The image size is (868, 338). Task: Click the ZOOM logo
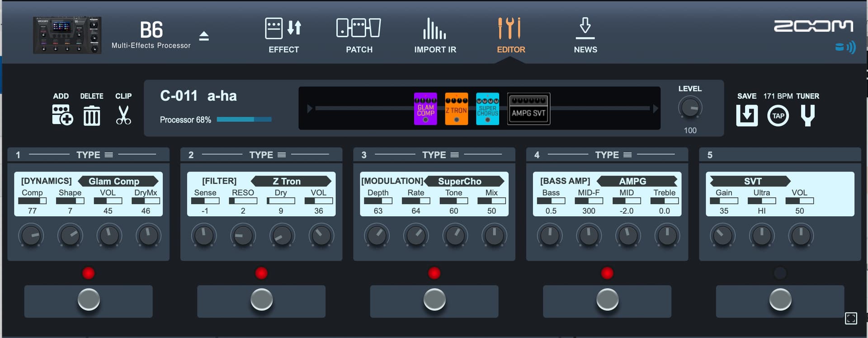[813, 26]
